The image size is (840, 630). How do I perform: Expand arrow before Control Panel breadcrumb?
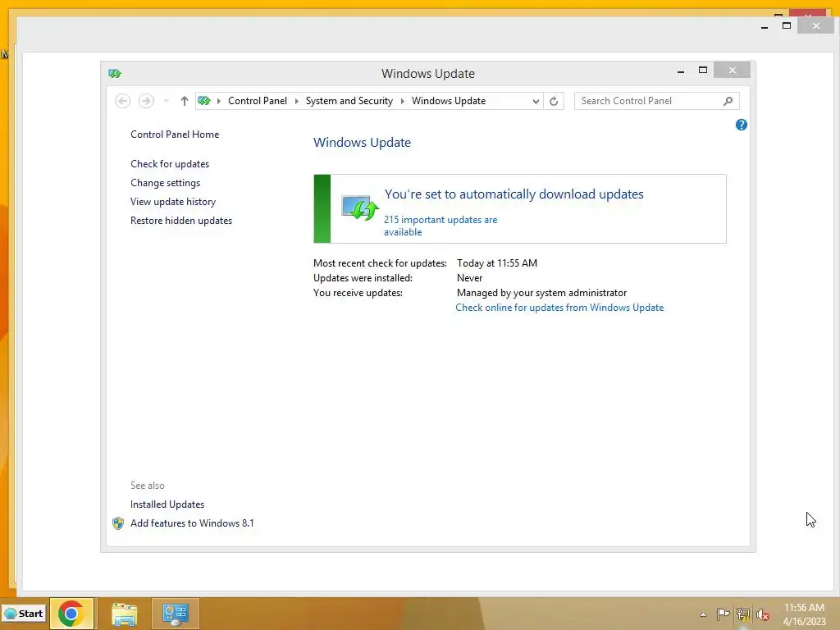[218, 101]
